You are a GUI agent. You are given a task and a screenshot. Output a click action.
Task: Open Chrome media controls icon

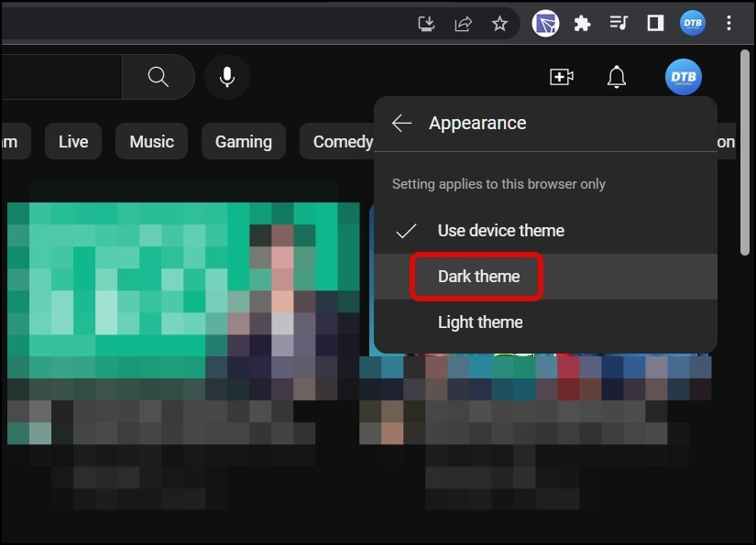[619, 24]
